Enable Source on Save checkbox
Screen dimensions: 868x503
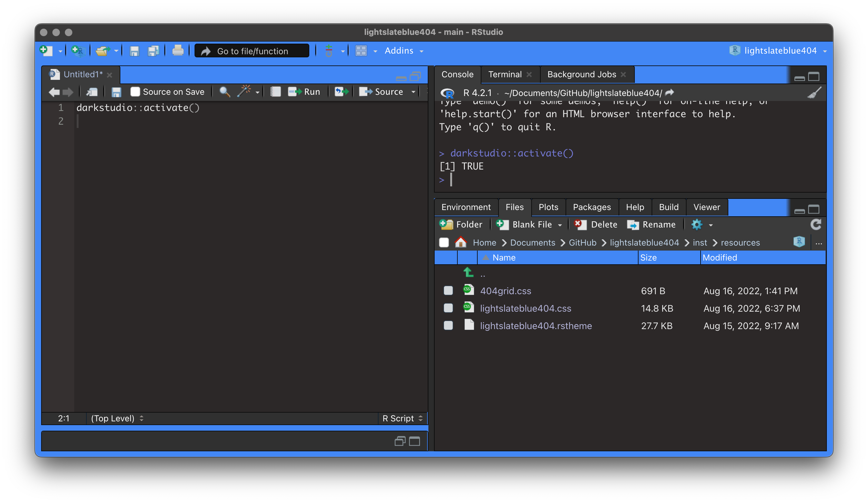point(135,92)
